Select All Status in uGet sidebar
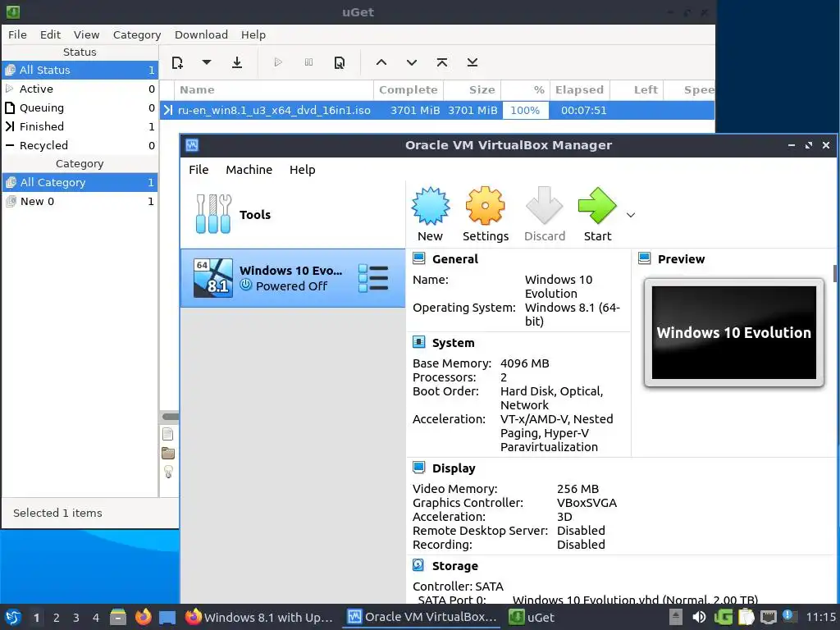This screenshot has height=630, width=840. [x=80, y=71]
